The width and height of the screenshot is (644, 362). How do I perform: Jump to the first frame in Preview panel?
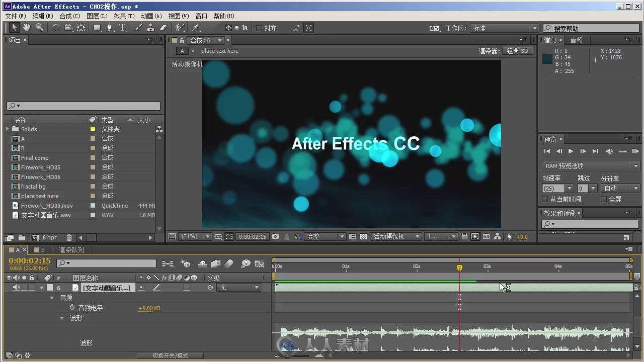[547, 151]
